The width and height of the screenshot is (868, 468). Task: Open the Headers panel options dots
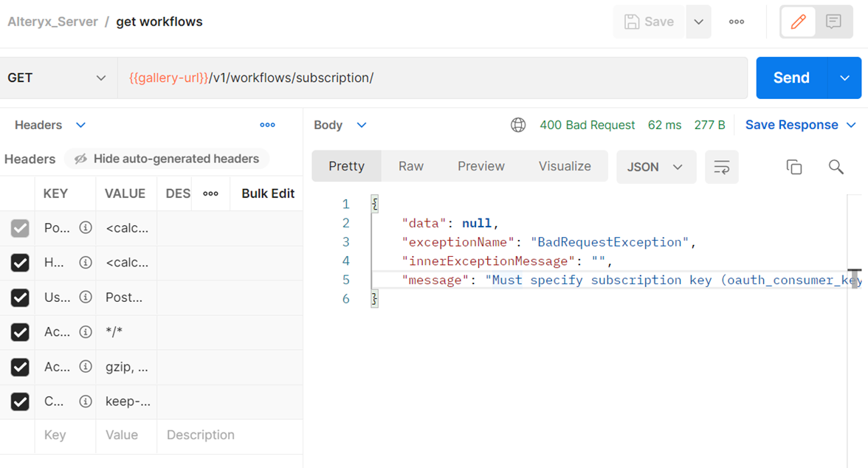coord(267,125)
